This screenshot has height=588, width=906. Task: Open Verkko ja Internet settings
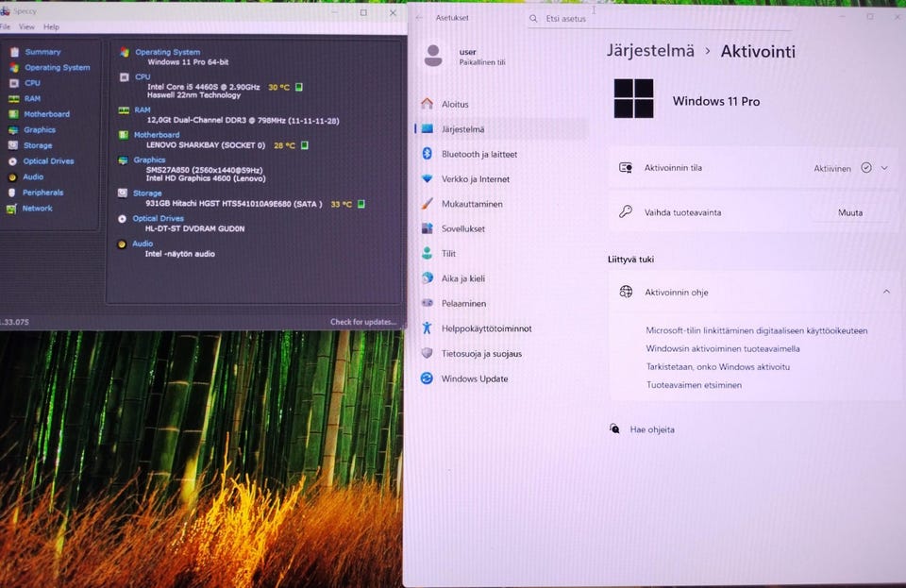(x=475, y=179)
